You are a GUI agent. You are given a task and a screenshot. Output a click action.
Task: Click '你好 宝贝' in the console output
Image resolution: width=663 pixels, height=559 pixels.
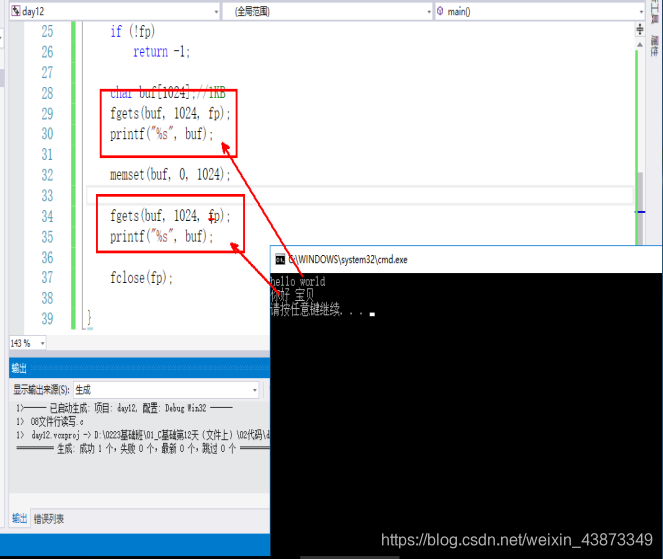(292, 295)
